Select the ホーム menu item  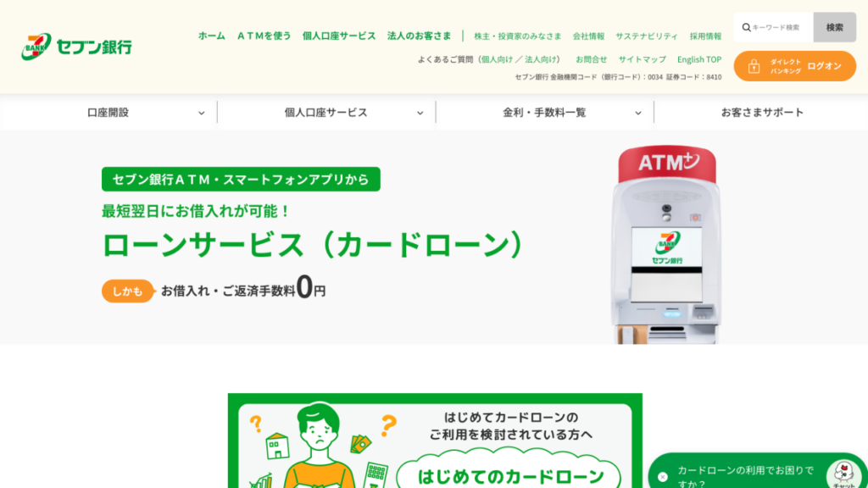point(210,36)
